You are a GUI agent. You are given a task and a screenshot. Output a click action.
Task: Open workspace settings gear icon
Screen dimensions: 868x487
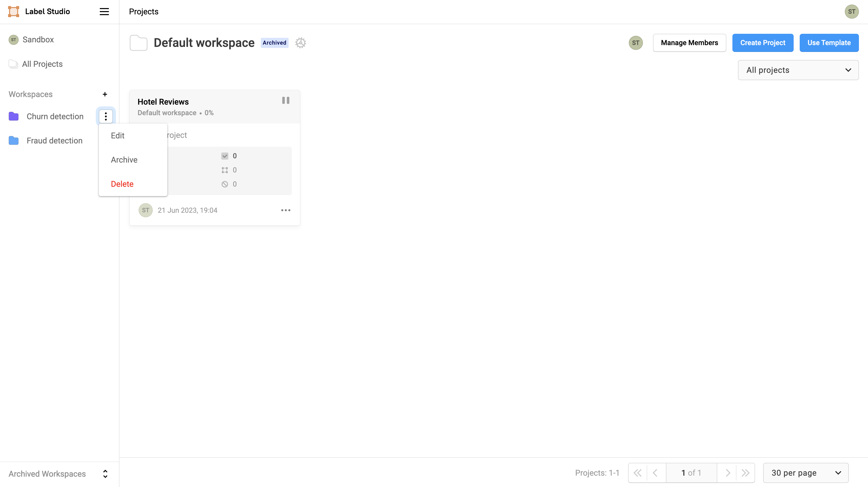[x=300, y=43]
